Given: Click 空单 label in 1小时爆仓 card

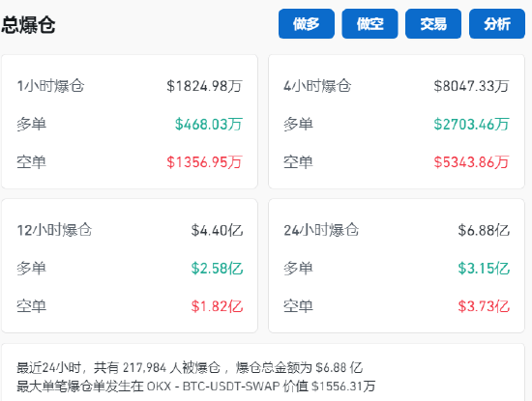Looking at the screenshot, I should click(x=32, y=162).
